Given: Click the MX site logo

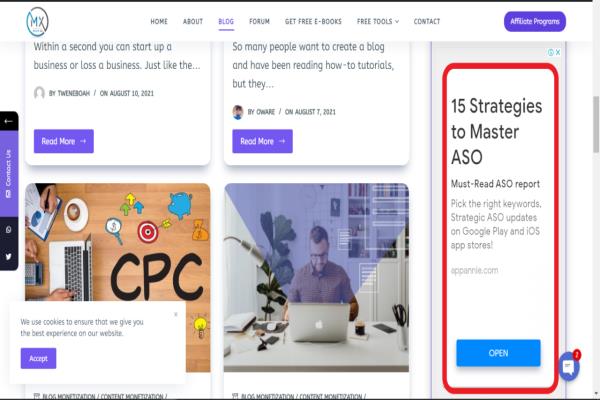Looking at the screenshot, I should (x=37, y=22).
